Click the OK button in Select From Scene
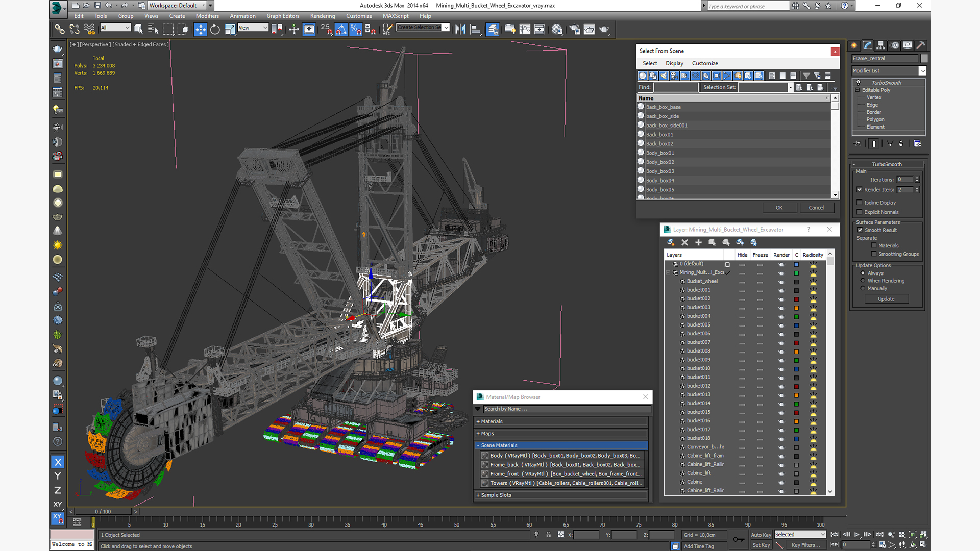 click(x=779, y=208)
